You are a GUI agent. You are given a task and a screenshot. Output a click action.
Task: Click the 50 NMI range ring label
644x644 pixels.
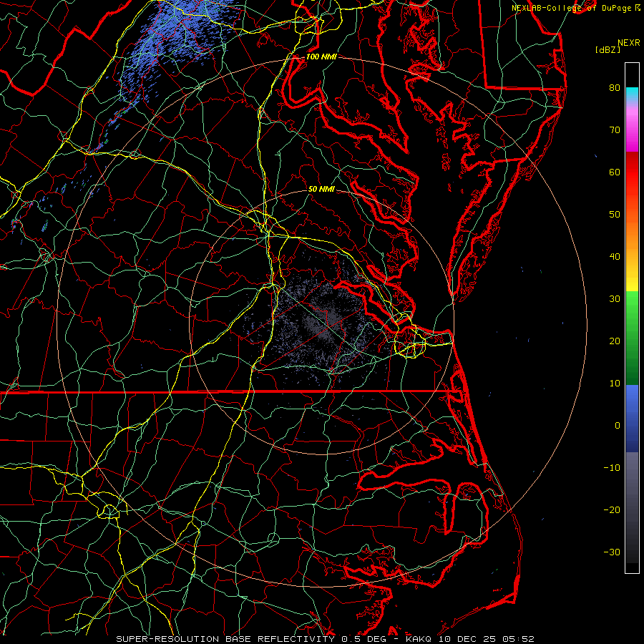click(x=321, y=189)
